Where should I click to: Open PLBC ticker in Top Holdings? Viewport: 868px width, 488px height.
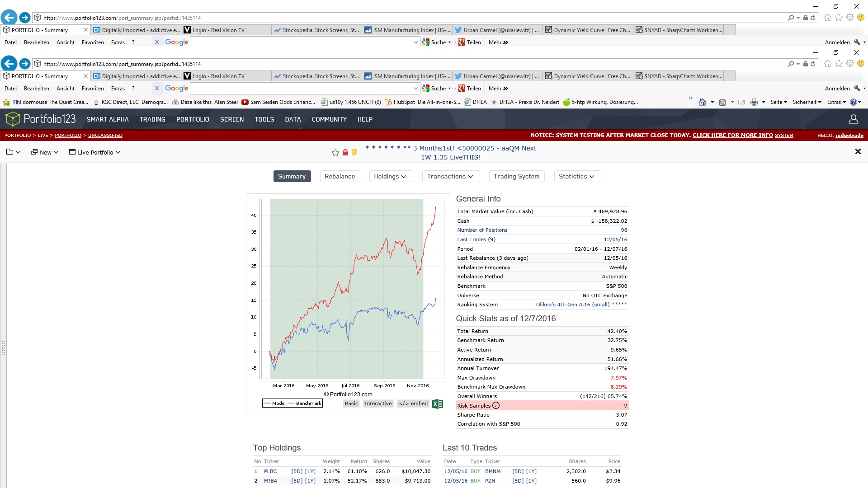[270, 471]
